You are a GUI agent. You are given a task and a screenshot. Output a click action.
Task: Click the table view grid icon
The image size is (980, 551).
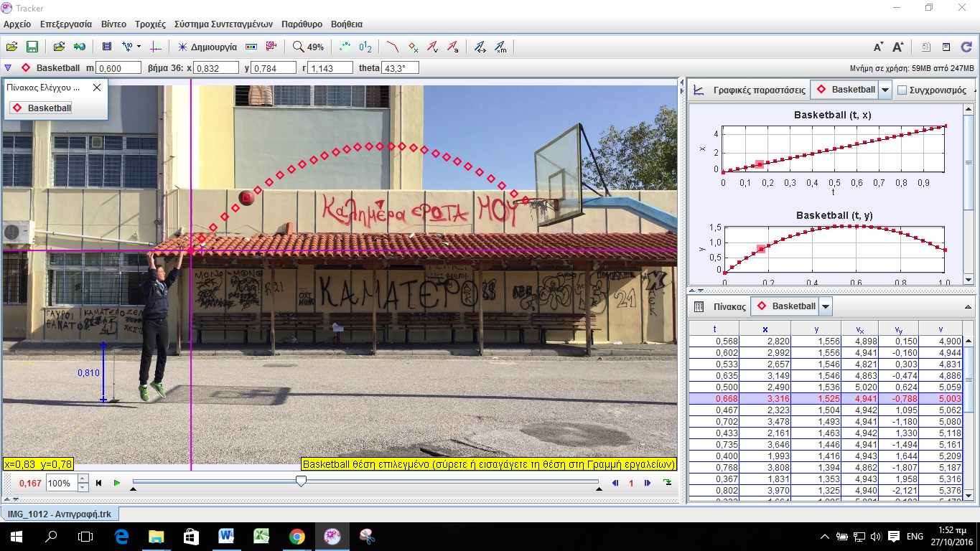[x=698, y=306]
